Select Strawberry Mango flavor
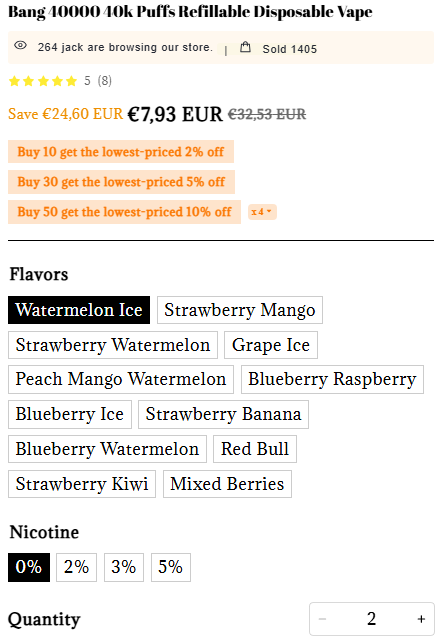This screenshot has height=640, width=442. pos(240,310)
